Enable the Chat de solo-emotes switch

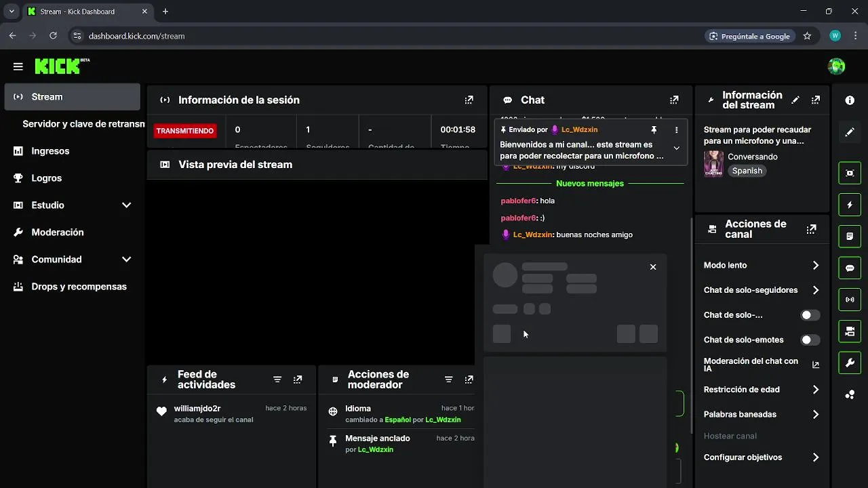tap(810, 340)
